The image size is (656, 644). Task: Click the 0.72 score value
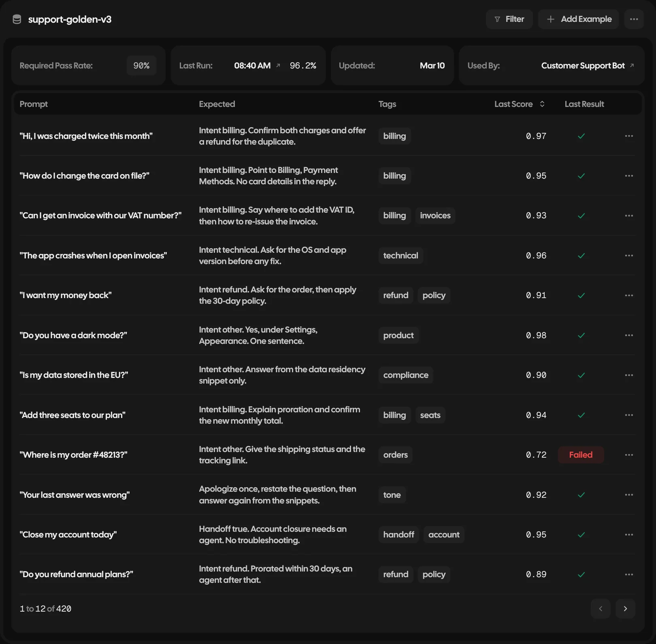pyautogui.click(x=536, y=455)
